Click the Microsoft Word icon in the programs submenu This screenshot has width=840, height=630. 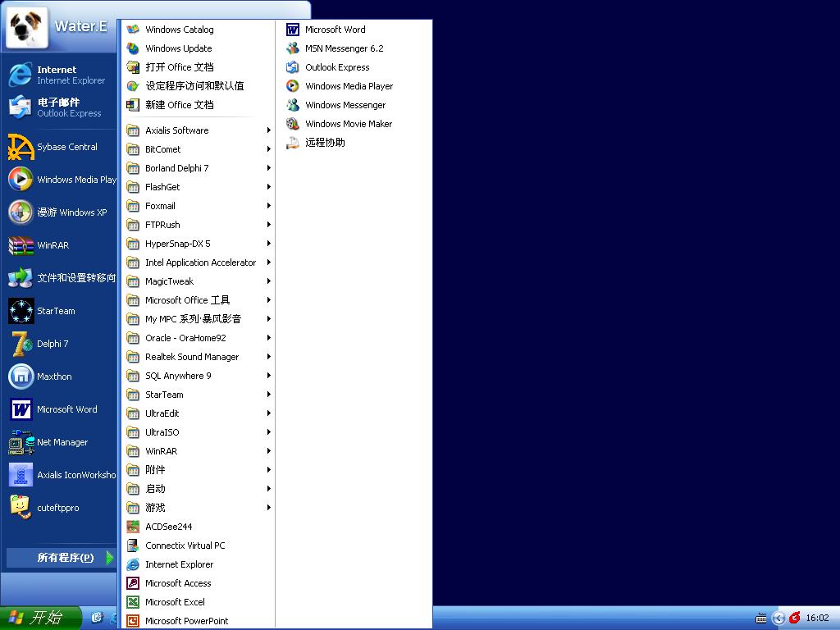click(x=293, y=30)
